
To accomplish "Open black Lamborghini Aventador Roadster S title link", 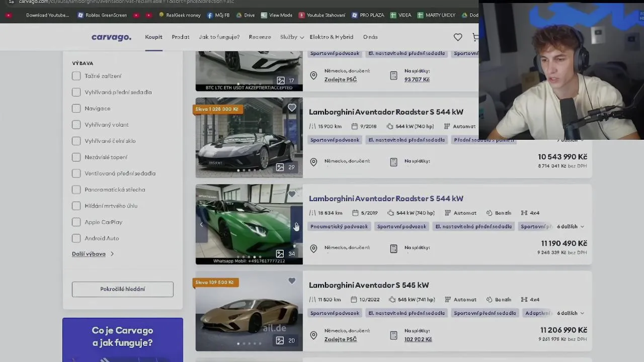I will (x=386, y=112).
